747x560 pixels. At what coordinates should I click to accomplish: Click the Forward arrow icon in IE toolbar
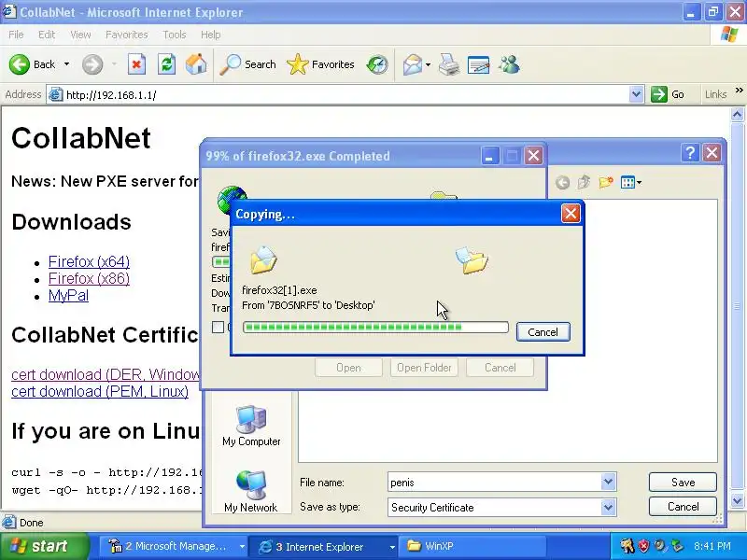92,64
